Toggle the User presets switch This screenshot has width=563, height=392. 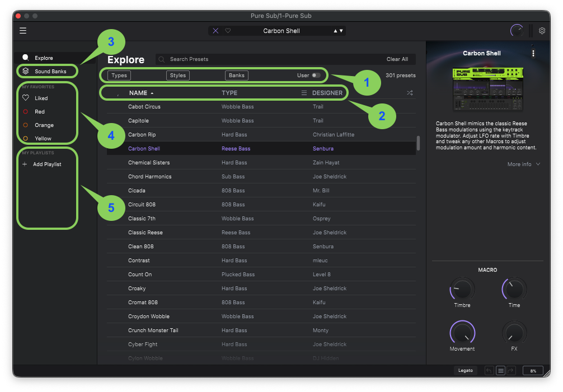[x=316, y=75]
